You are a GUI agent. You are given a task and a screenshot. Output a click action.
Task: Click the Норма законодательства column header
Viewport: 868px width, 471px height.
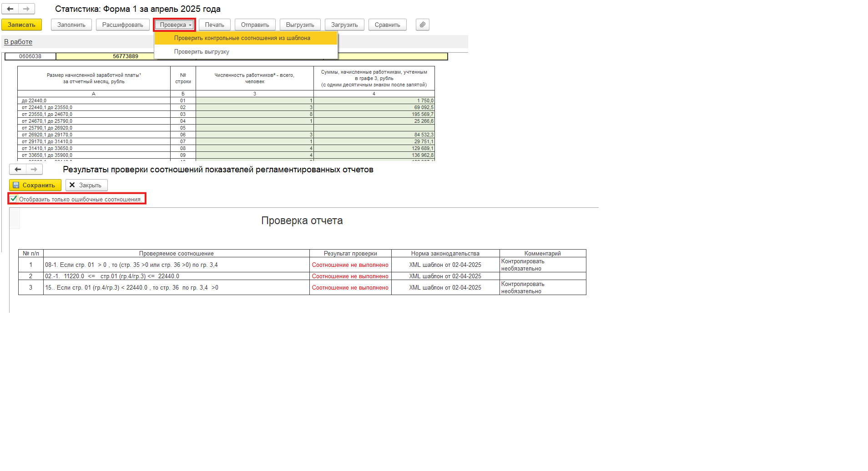[x=445, y=253]
